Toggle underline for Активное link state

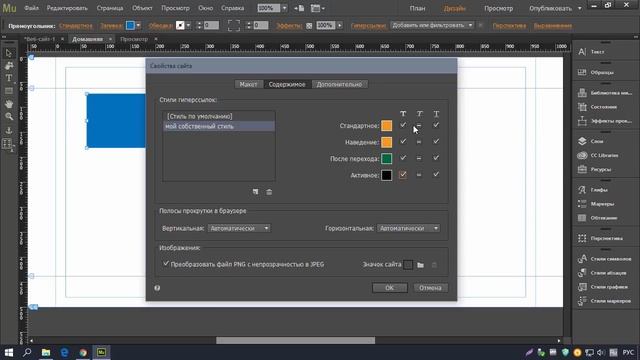pos(436,175)
